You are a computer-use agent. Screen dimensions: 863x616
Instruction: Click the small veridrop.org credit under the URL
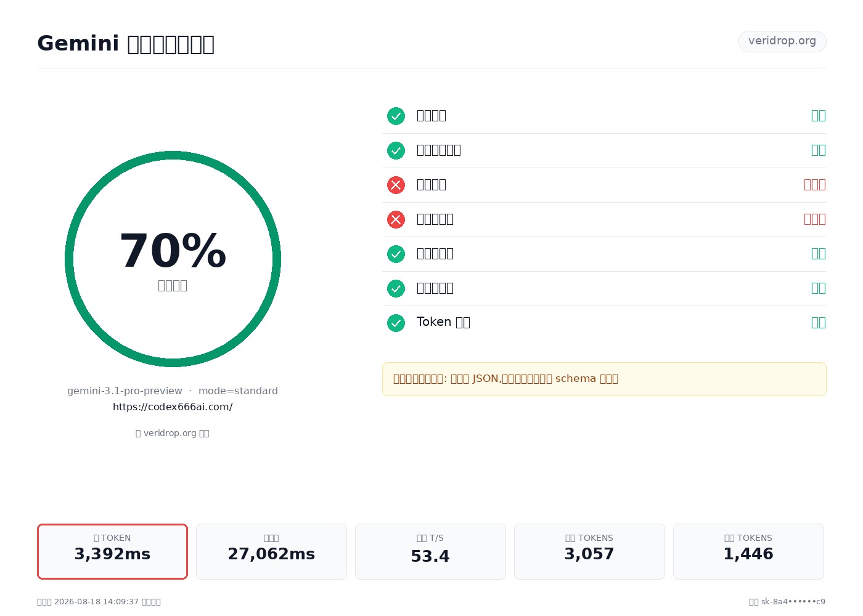click(x=173, y=433)
